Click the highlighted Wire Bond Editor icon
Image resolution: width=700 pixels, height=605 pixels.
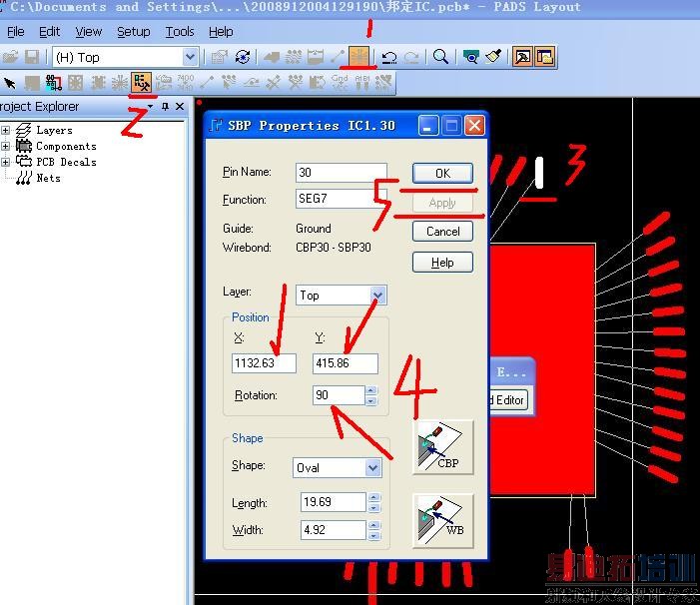click(142, 83)
